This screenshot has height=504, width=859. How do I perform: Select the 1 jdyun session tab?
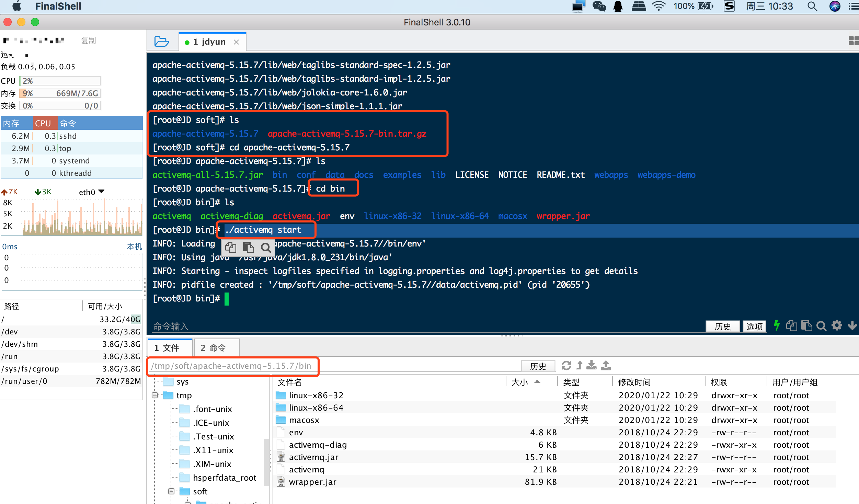[x=209, y=42]
